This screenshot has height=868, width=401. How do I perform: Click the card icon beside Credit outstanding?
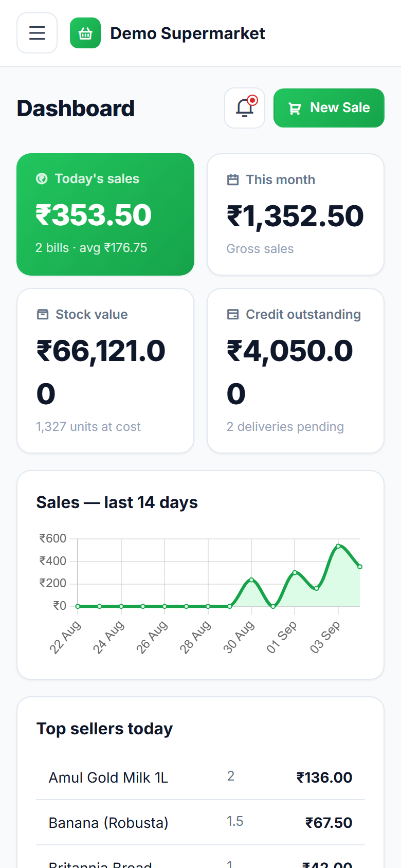pyautogui.click(x=233, y=314)
